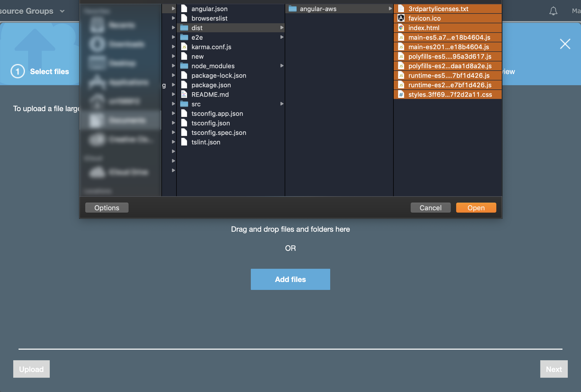Click the index.html Chrome file icon
The height and width of the screenshot is (392, 581).
401,28
